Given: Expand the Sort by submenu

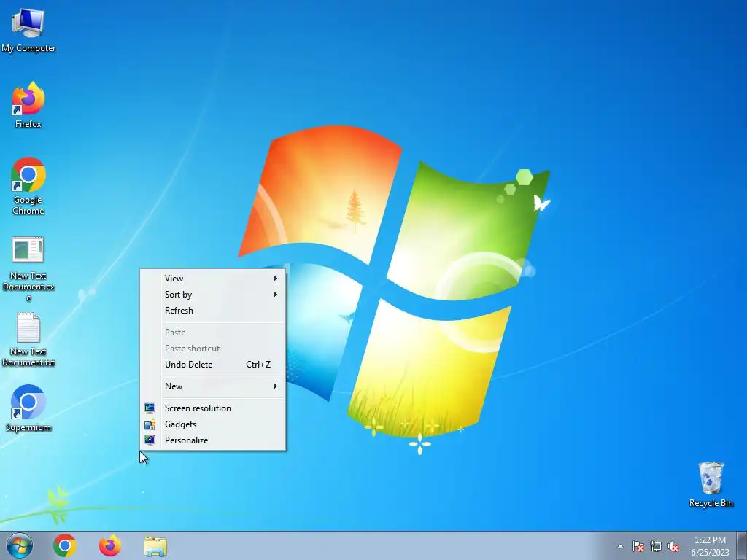Looking at the screenshot, I should 213,295.
